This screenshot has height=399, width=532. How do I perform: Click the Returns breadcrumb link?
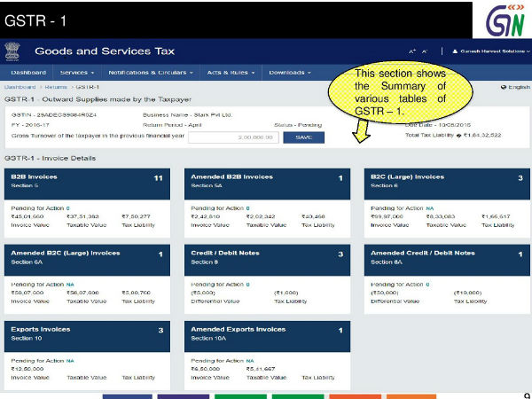click(x=57, y=87)
